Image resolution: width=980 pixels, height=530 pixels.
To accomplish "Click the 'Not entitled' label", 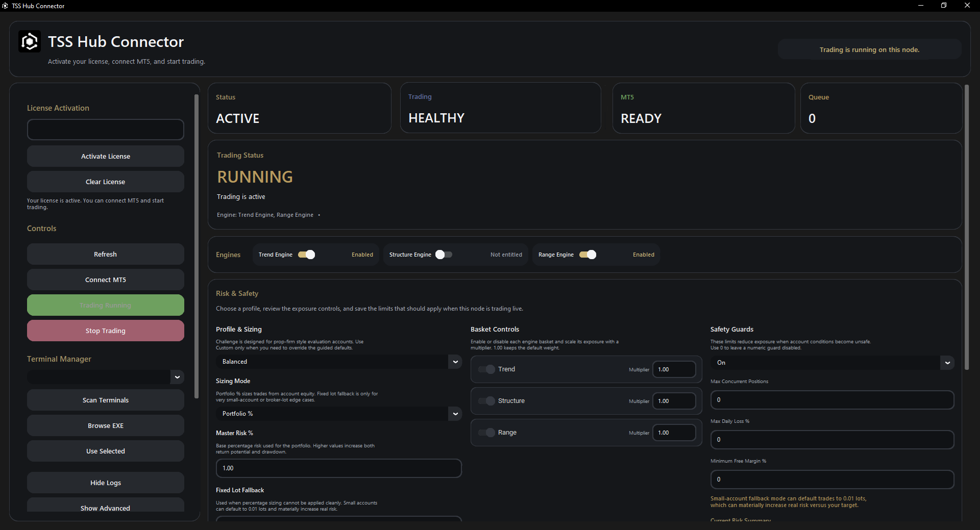I will [x=506, y=255].
